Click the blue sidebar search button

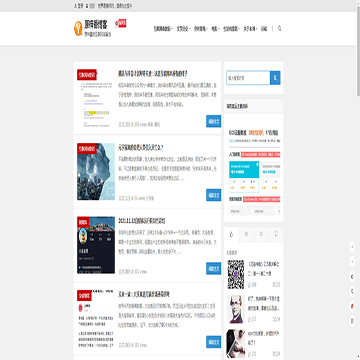275,78
